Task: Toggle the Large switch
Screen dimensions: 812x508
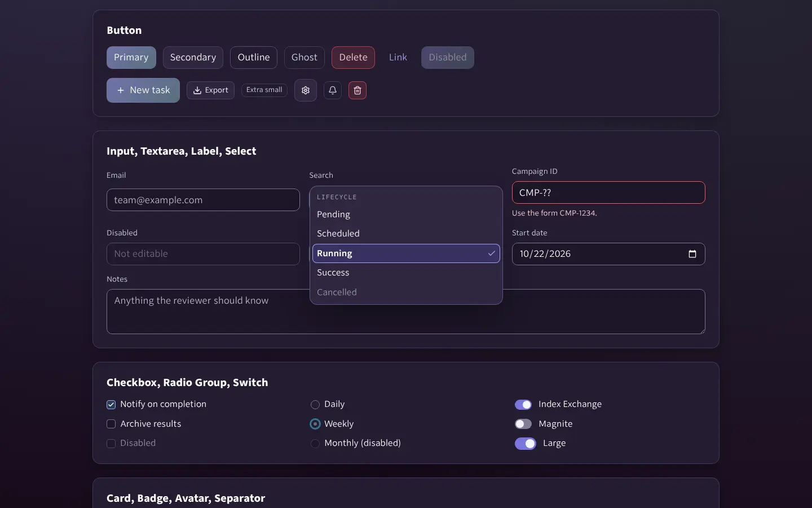Action: (526, 444)
